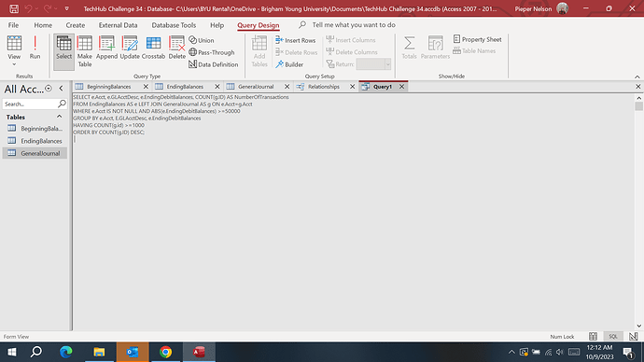The height and width of the screenshot is (362, 644).
Task: Close the EndingBalances tab
Action: click(217, 87)
